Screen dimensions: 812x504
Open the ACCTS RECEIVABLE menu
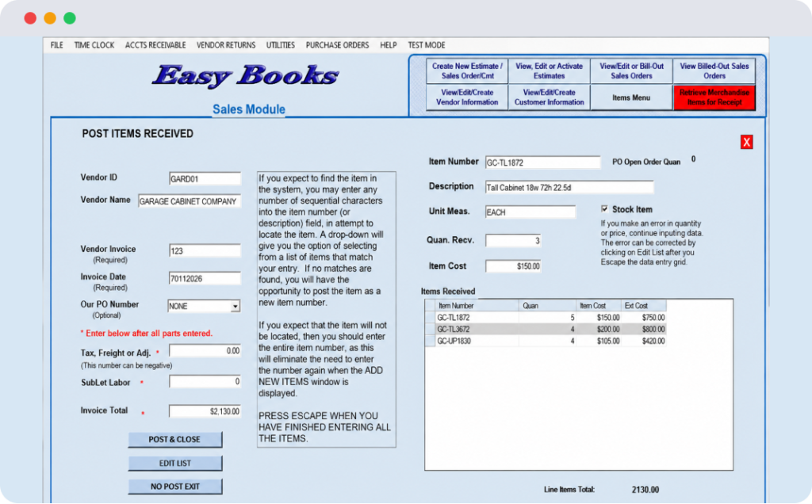[x=155, y=45]
